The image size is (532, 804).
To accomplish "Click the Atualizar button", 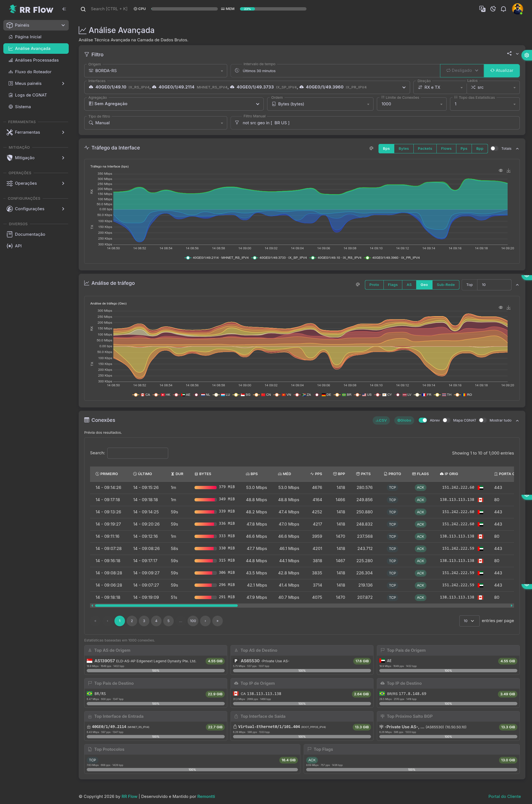I will click(x=501, y=71).
